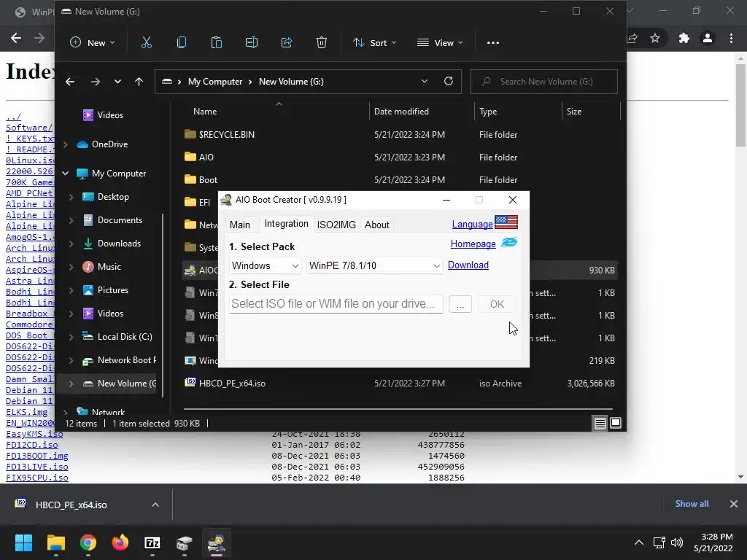Screen dimensions: 747x560
Task: Expand Downloads tree node
Action: [x=71, y=244]
